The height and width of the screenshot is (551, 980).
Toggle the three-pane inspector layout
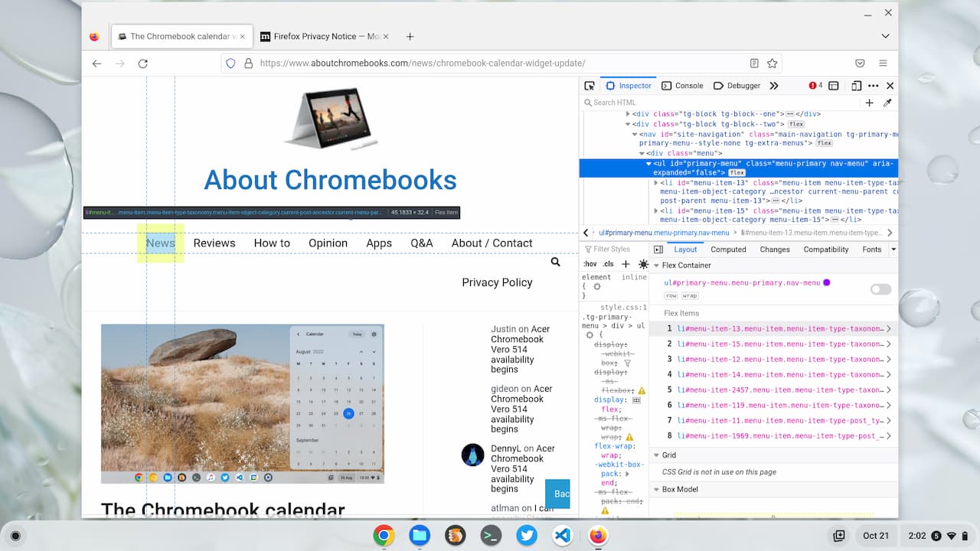(x=658, y=249)
